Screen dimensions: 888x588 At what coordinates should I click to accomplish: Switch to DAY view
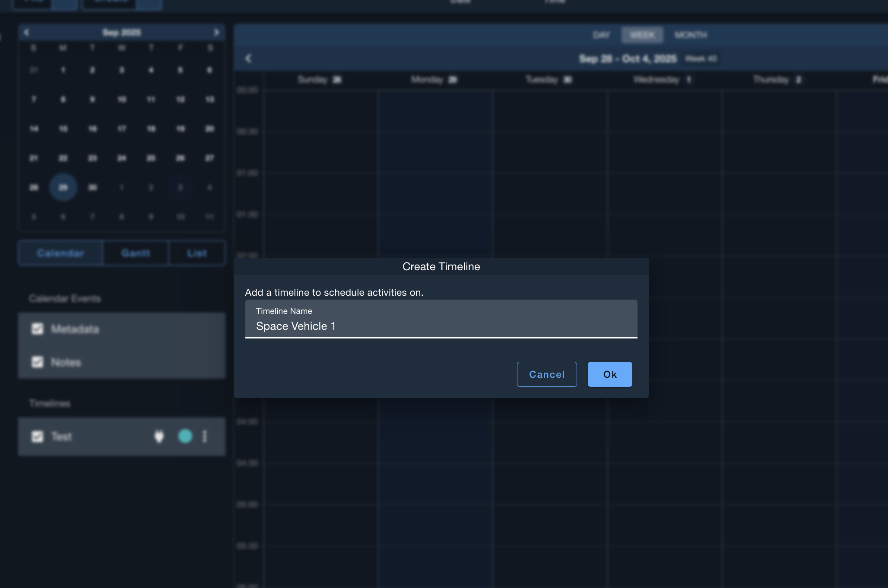(x=601, y=35)
